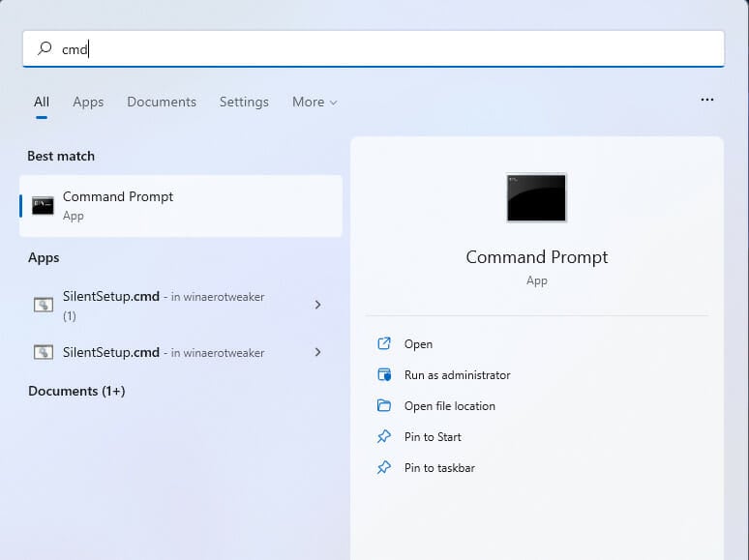Expand arrow for SilentSetup.cmd in winaerotweaker (1)

click(x=318, y=305)
